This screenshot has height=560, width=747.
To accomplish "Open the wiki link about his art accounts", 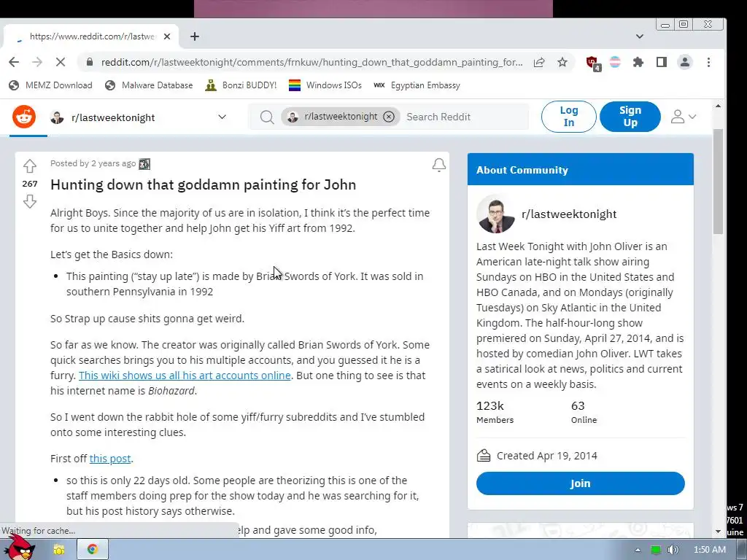I will tap(185, 376).
